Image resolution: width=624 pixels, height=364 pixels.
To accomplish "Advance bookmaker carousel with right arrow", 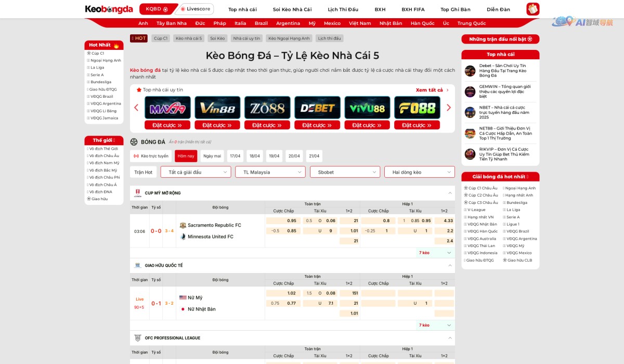I will 449,108.
